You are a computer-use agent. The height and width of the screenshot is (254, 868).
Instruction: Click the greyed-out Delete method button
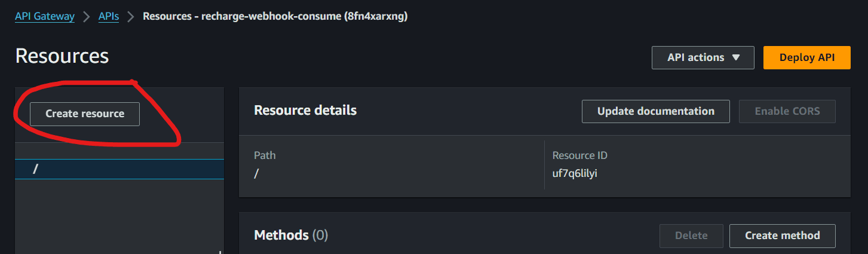[x=691, y=235]
